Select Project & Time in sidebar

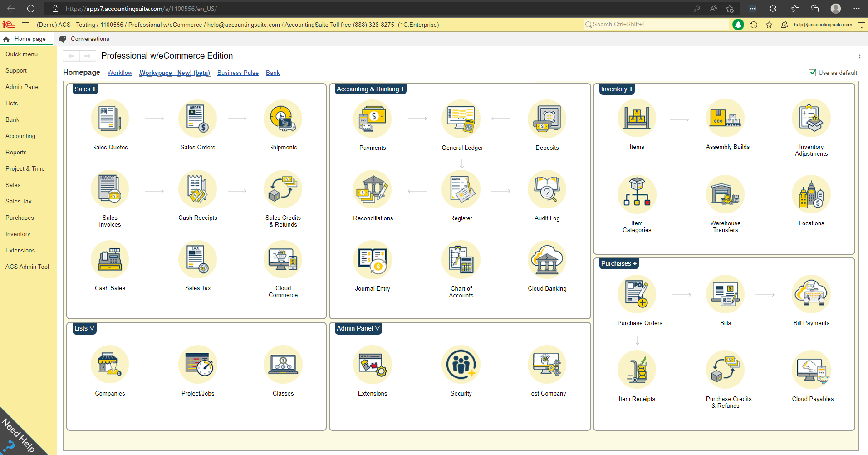(25, 168)
